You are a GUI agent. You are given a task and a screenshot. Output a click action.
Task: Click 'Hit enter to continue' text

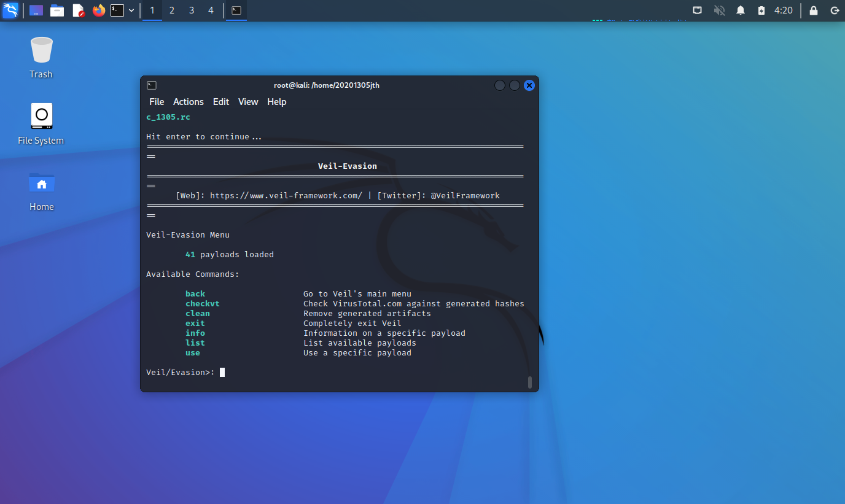(204, 137)
